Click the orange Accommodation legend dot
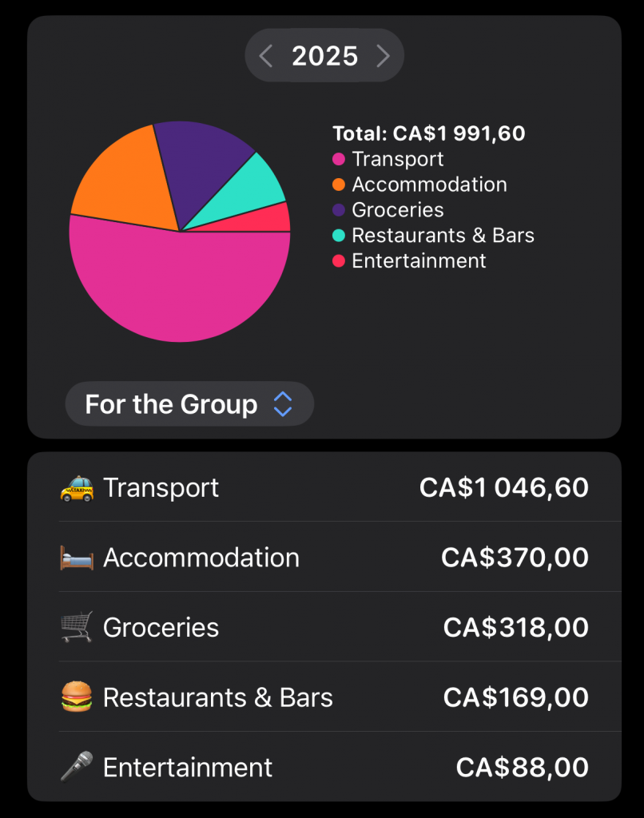 click(x=339, y=185)
